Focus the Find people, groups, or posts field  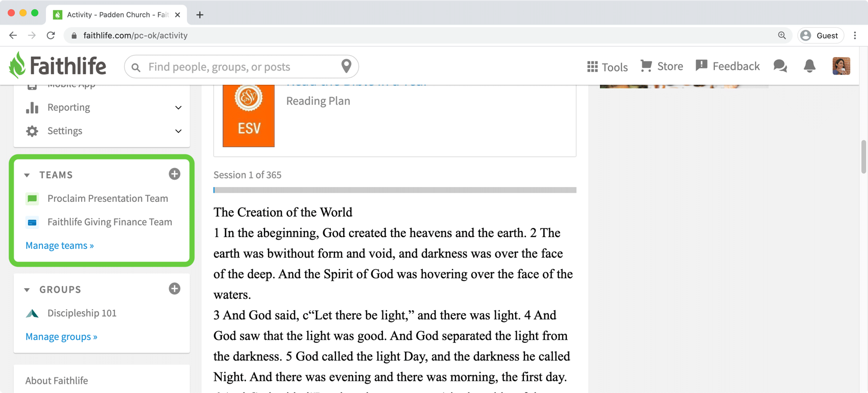point(242,66)
